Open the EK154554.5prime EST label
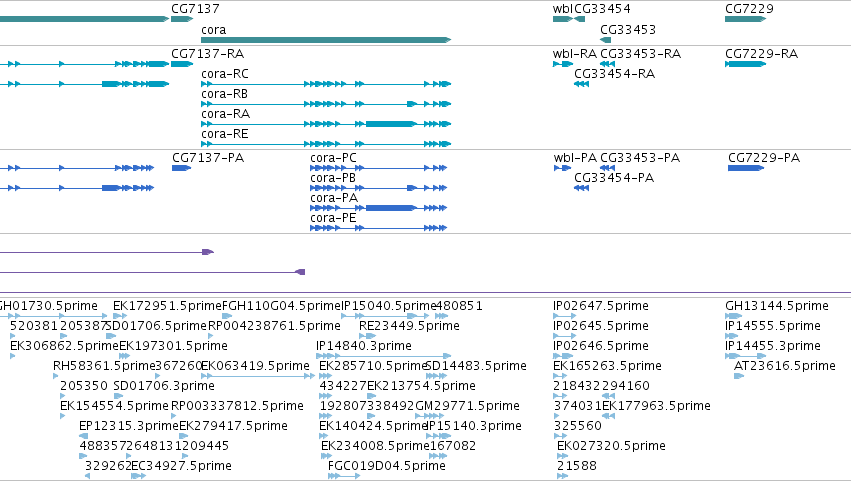Viewport: 851px width, 481px height. point(114,407)
